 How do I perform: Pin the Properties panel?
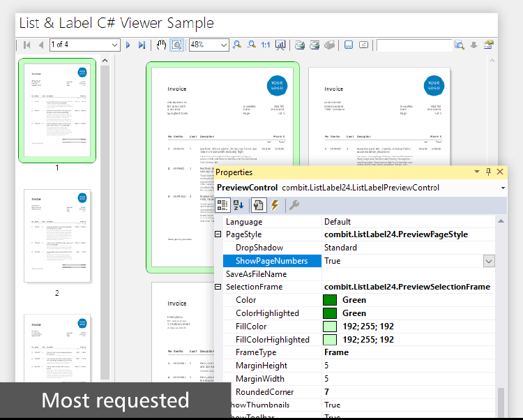click(488, 172)
